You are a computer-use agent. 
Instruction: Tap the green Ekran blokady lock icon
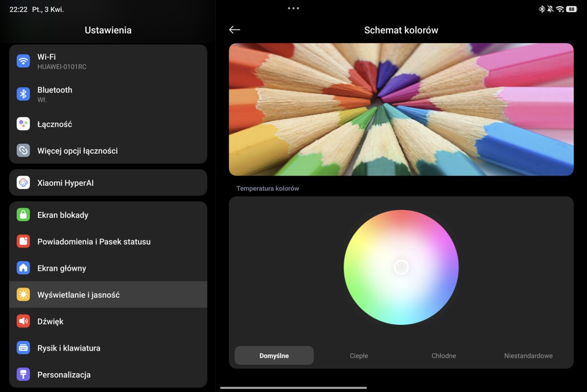(x=23, y=215)
